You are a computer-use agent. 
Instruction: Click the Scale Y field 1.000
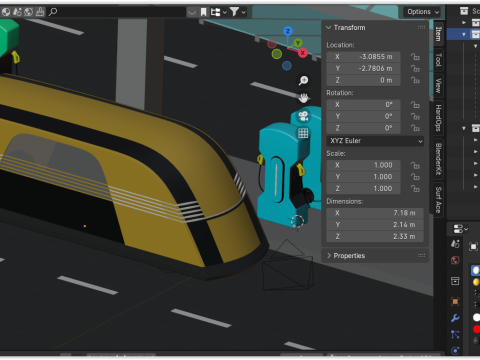(x=363, y=177)
